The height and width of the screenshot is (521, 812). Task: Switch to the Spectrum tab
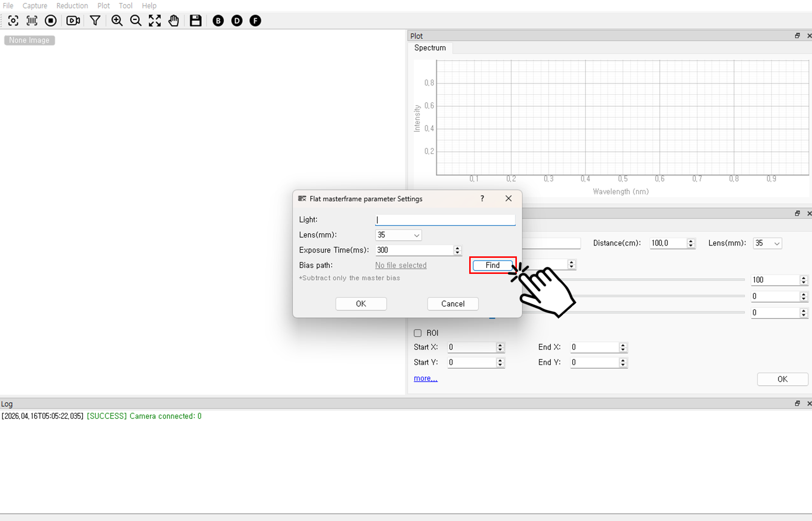coord(430,48)
